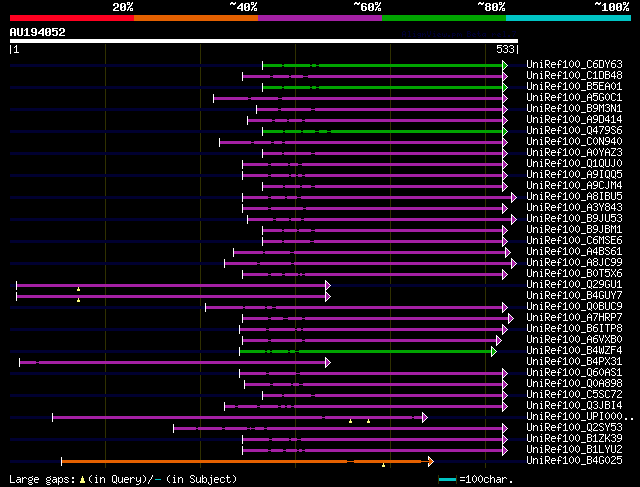Select the UniRef100_A9CJM4 label
Screen dimensions: 640x487
pos(574,186)
